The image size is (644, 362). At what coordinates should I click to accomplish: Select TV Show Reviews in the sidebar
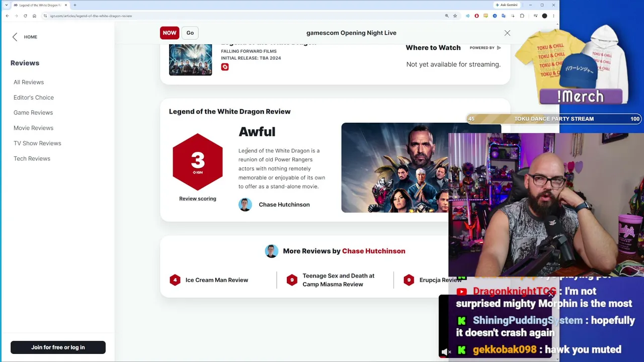pyautogui.click(x=37, y=143)
